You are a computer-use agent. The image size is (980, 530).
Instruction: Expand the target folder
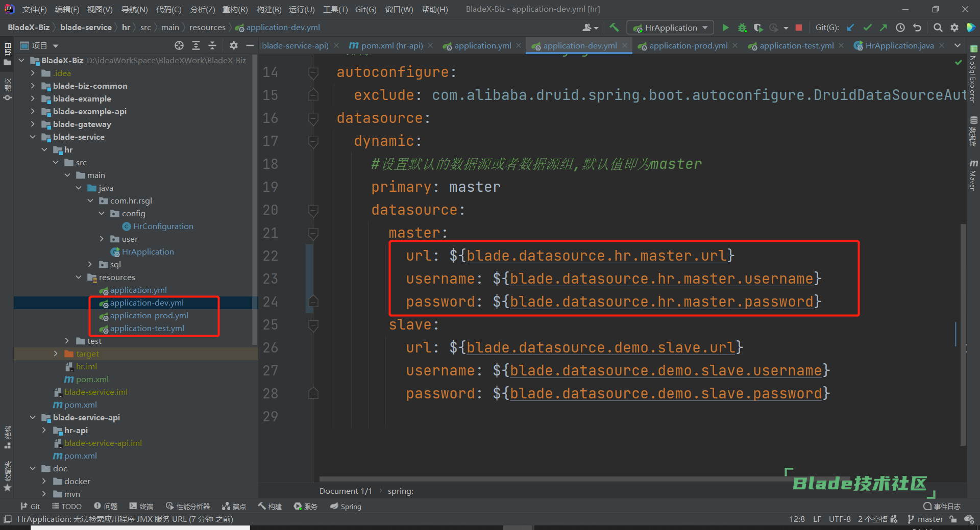(x=56, y=354)
